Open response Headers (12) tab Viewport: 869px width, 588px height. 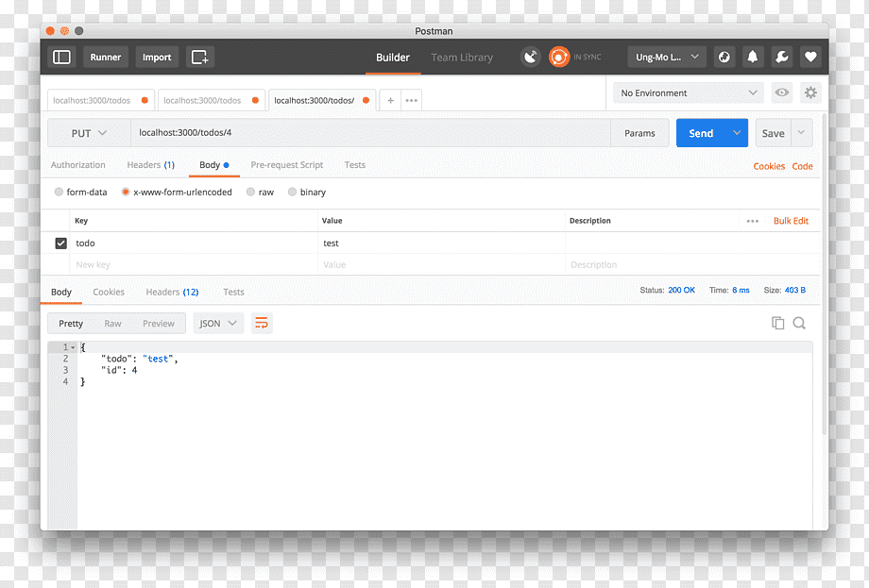(x=172, y=292)
